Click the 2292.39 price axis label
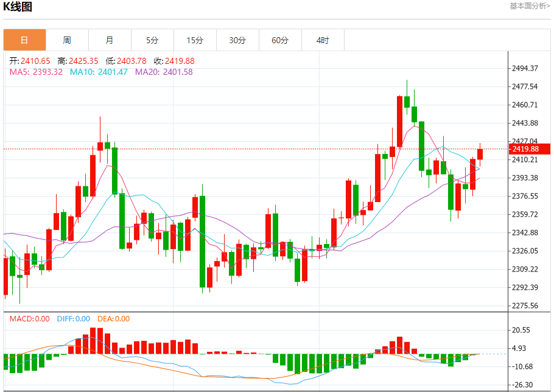 point(525,287)
